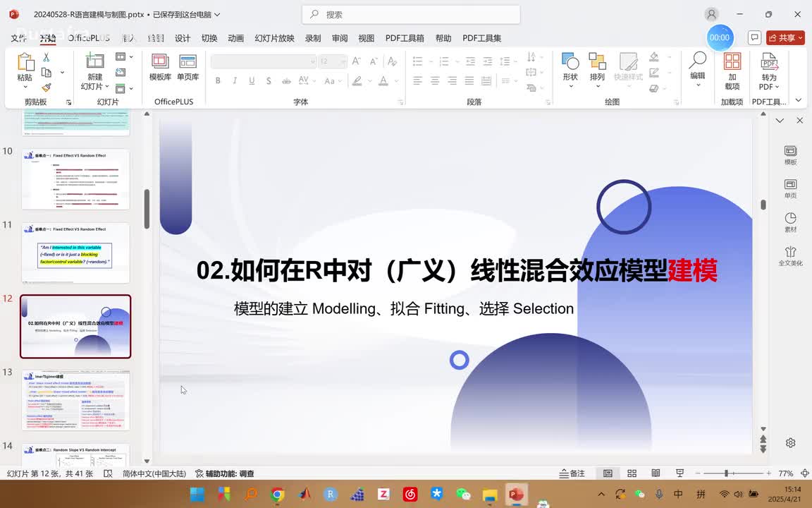
Task: Open the 幻灯片放映 slideshow tab
Action: pos(274,38)
